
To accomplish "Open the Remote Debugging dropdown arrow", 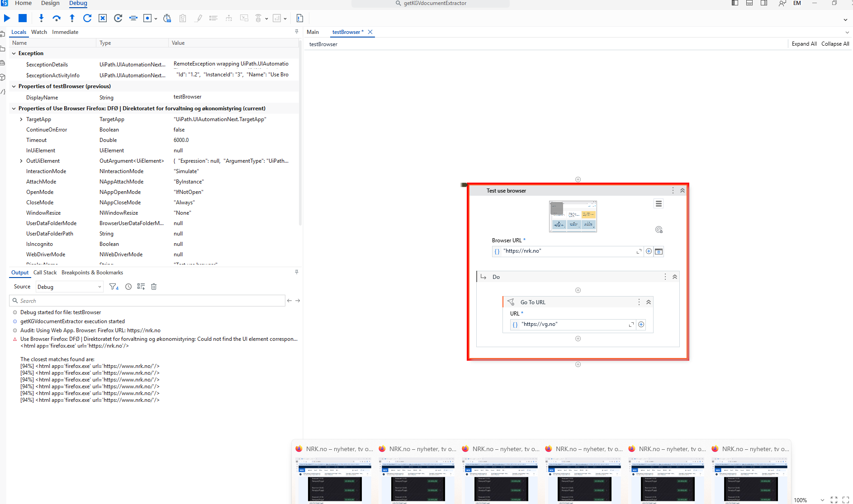I will (x=267, y=19).
